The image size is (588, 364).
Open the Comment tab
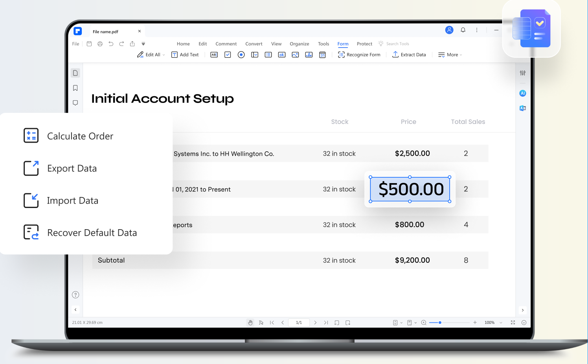point(226,44)
